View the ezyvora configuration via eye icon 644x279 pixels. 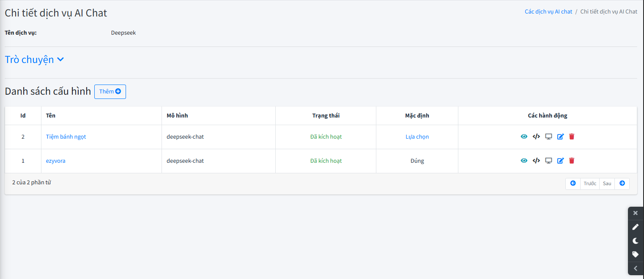(524, 161)
